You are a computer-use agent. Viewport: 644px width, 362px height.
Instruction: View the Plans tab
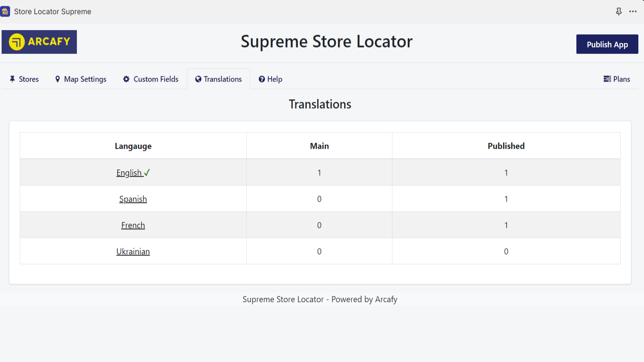(617, 79)
